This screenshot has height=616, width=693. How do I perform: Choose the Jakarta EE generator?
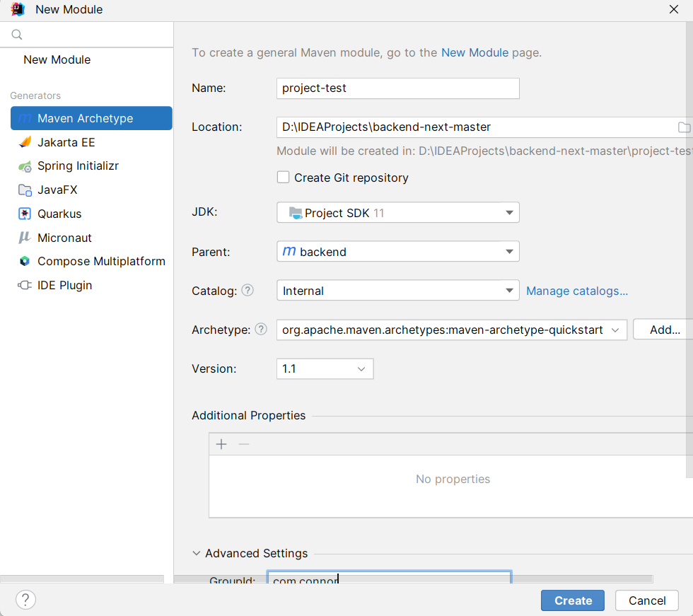[66, 142]
